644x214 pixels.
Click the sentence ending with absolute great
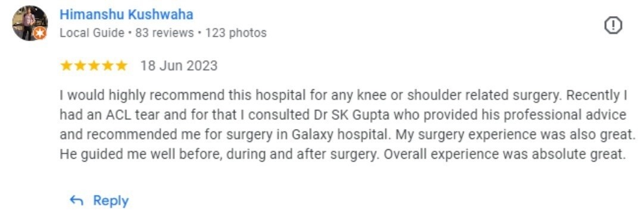point(504,154)
